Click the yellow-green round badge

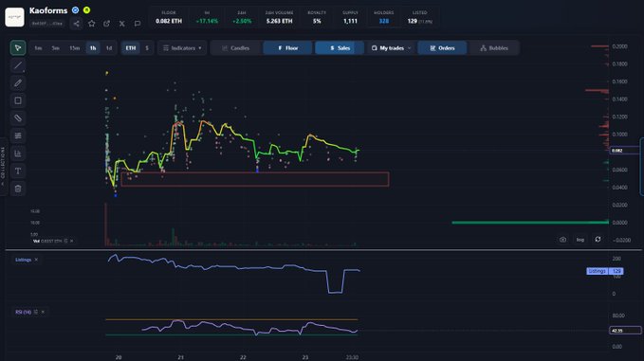[x=86, y=10]
